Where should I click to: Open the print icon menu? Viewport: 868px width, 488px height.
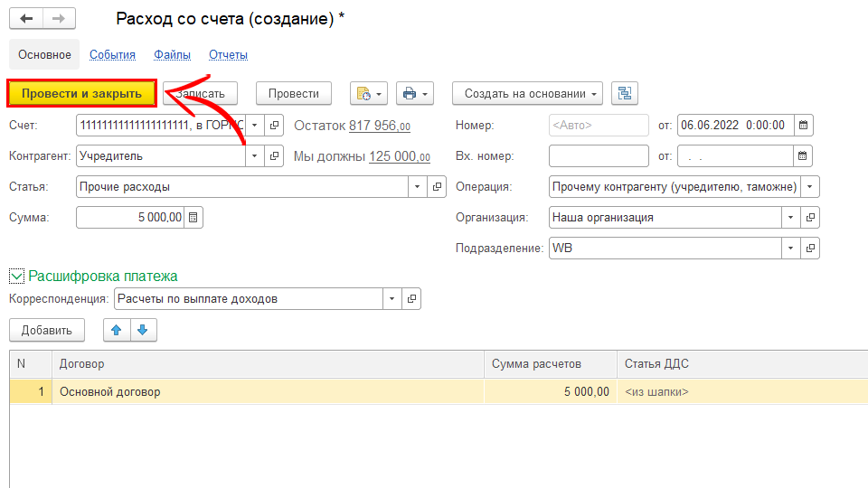coord(415,93)
